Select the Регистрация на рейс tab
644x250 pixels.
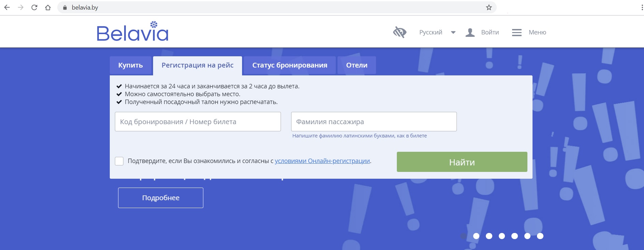pos(197,65)
